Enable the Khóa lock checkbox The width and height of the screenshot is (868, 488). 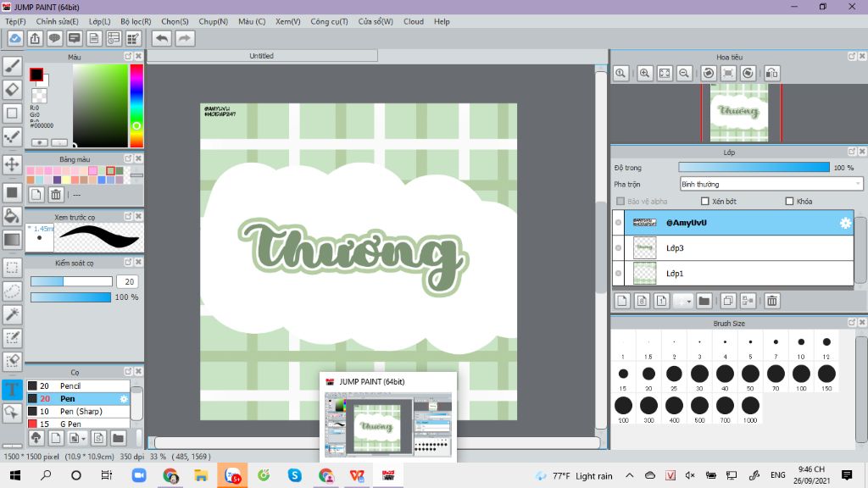[x=789, y=202]
